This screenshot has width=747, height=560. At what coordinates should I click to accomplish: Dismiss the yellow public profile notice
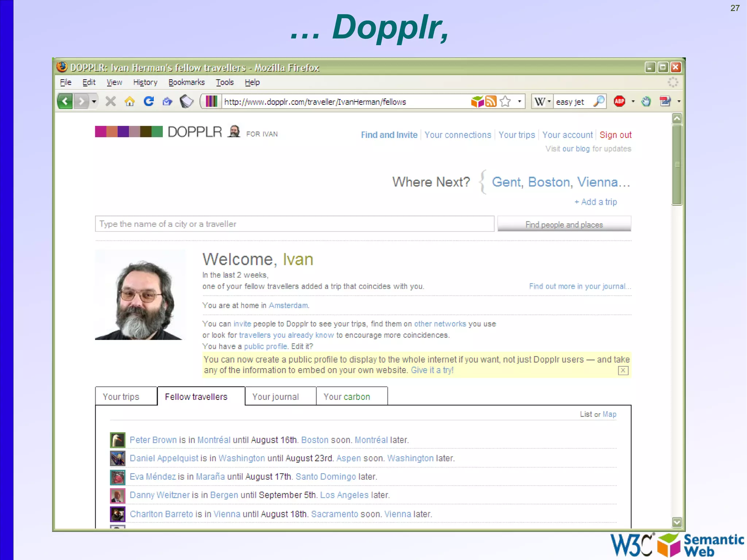tap(623, 371)
